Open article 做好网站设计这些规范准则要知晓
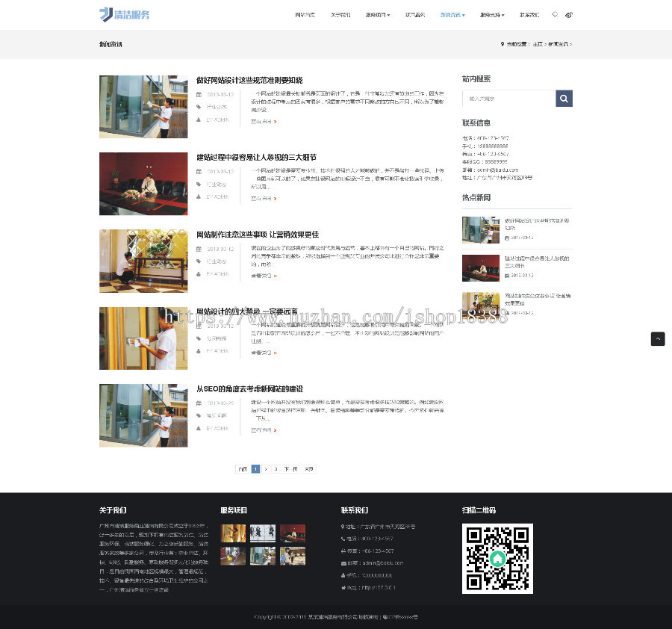The width and height of the screenshot is (672, 629). click(x=249, y=80)
